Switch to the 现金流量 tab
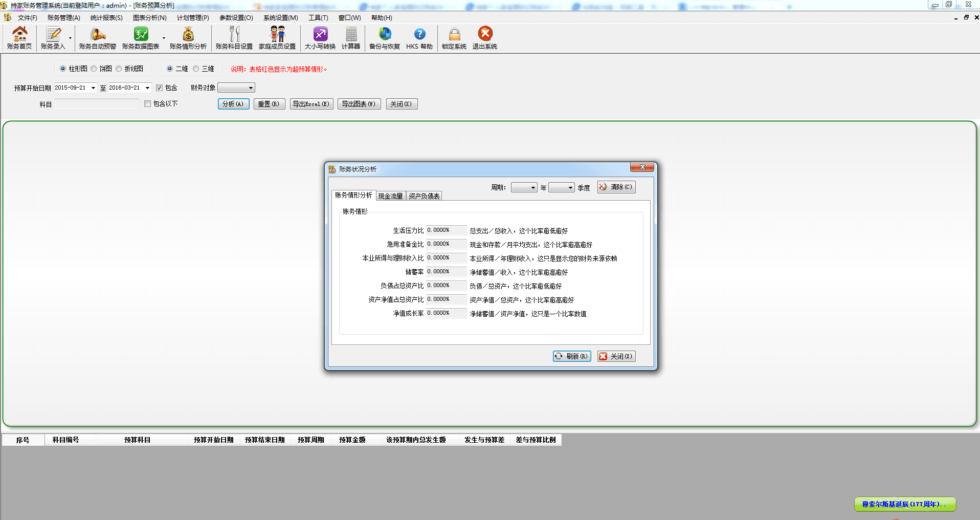The height and width of the screenshot is (520, 980). coord(391,196)
